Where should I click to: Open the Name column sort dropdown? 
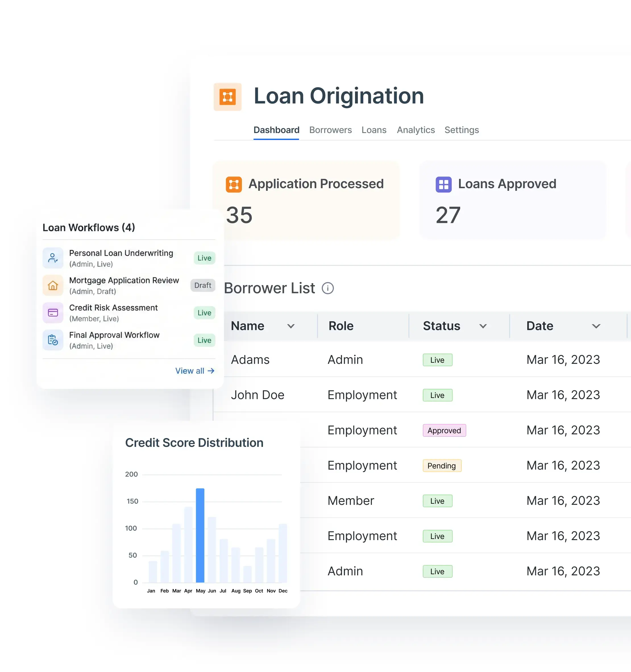click(291, 326)
